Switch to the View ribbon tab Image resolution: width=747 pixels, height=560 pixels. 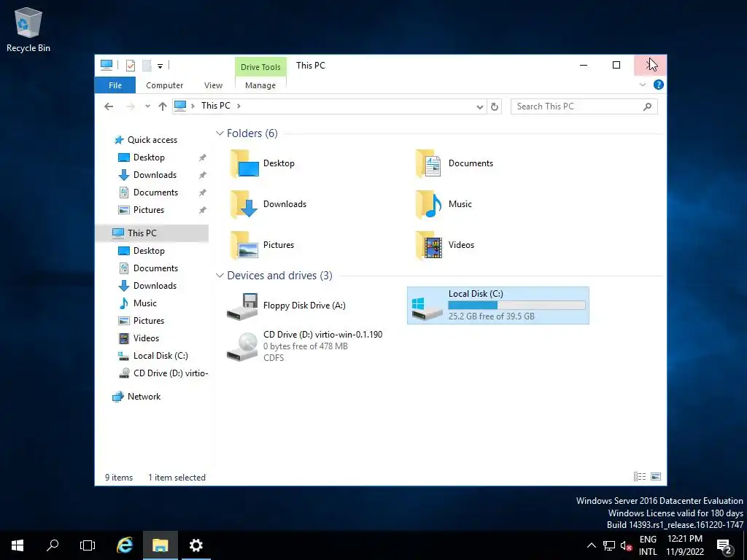coord(213,85)
